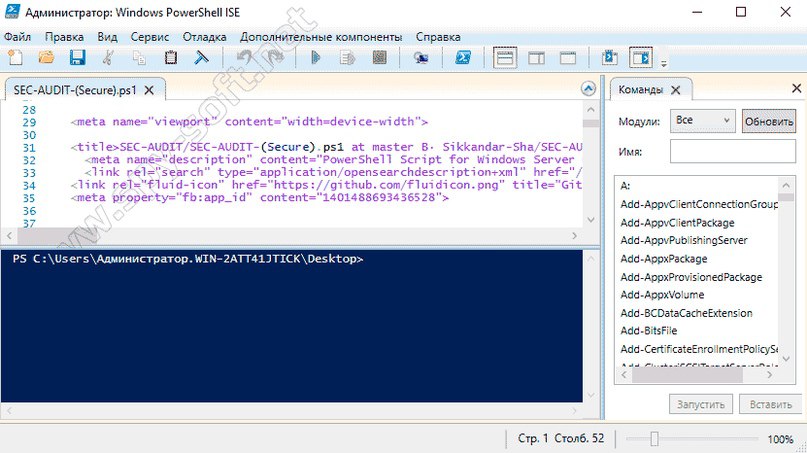The width and height of the screenshot is (807, 453).
Task: Create a new script with New icon
Action: pos(15,57)
